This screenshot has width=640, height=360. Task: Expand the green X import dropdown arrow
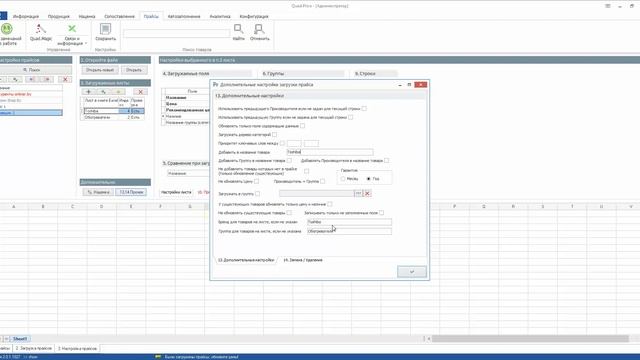[x=86, y=43]
